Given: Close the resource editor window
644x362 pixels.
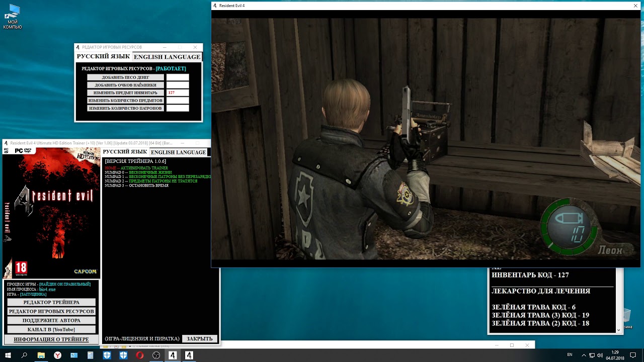Looking at the screenshot, I should pyautogui.click(x=195, y=47).
